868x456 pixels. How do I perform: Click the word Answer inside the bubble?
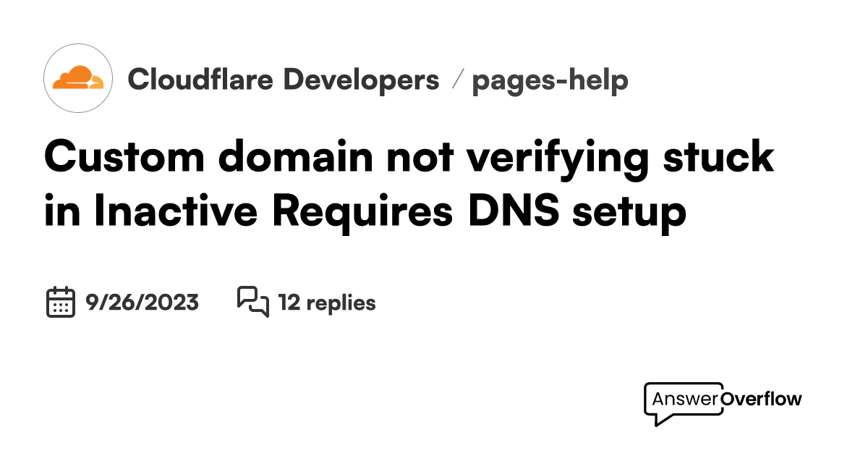click(x=686, y=399)
